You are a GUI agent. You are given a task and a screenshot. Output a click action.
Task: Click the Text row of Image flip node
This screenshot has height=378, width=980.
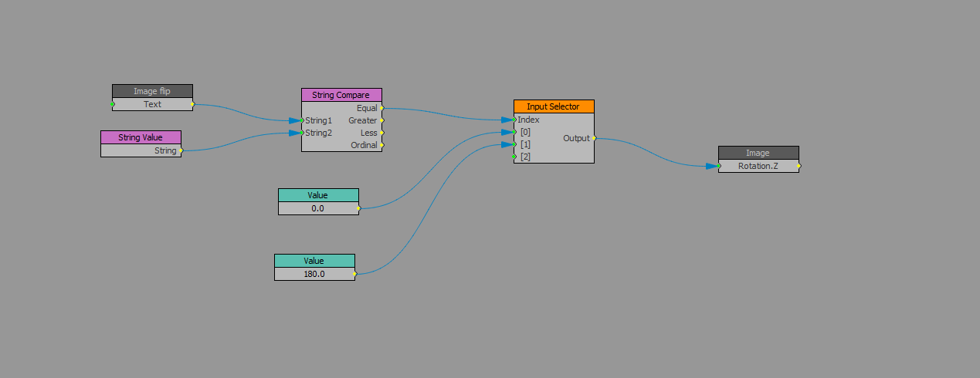[152, 104]
